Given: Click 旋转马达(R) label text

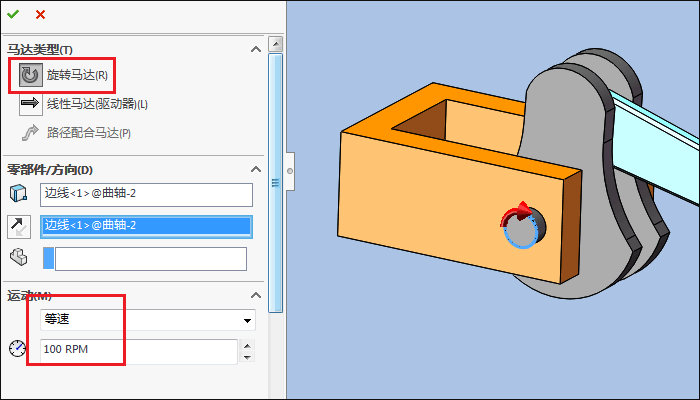Looking at the screenshot, I should [77, 75].
